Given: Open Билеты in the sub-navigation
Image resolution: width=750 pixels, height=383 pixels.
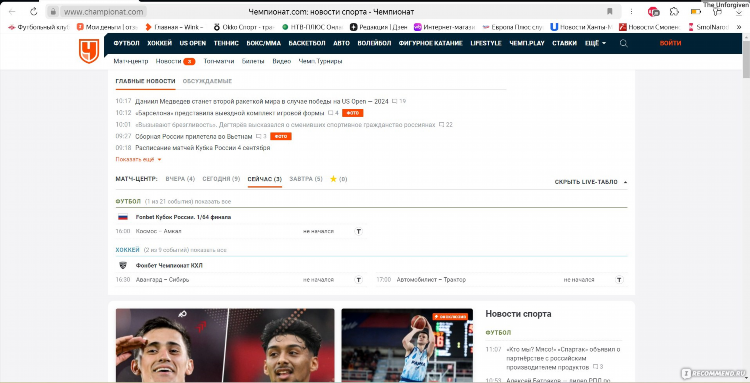Looking at the screenshot, I should 253,61.
